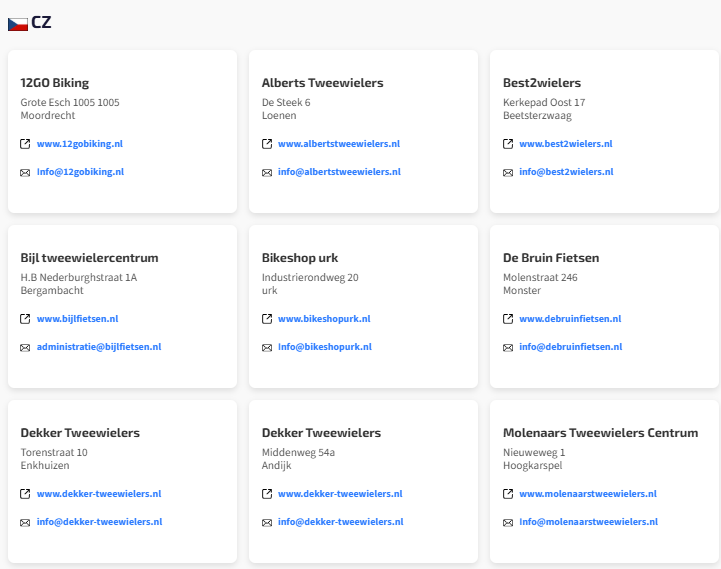The height and width of the screenshot is (569, 721).
Task: Open www.dekker-tweewielers.nl in Enkhuizen card
Action: (99, 494)
